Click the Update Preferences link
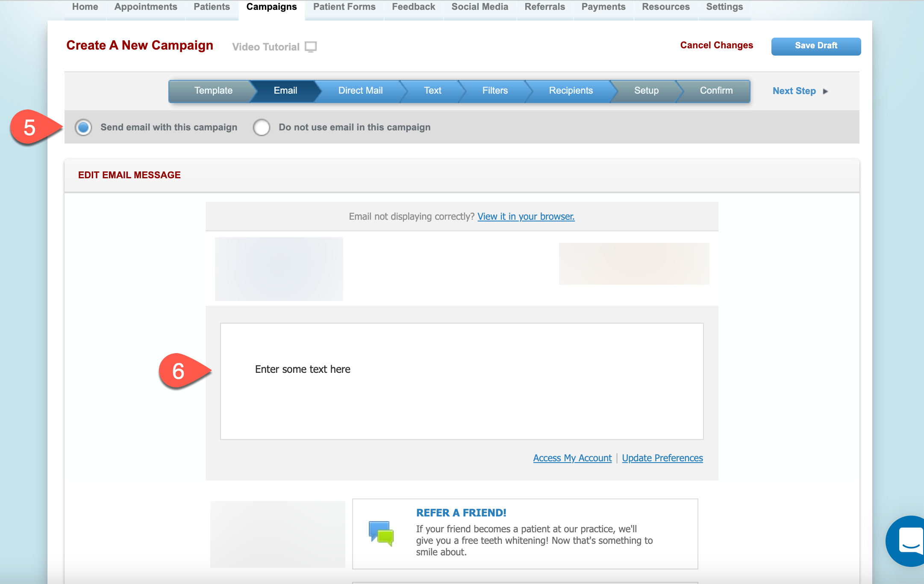 pyautogui.click(x=662, y=458)
